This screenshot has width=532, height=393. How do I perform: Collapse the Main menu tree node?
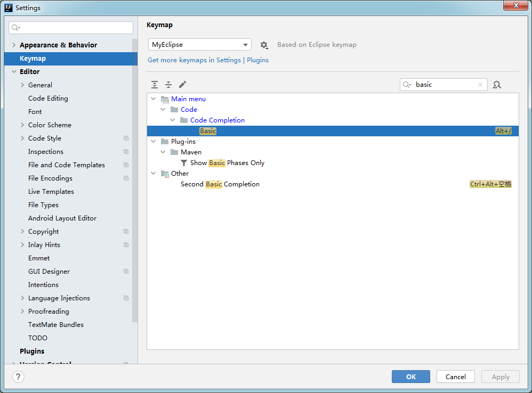154,99
